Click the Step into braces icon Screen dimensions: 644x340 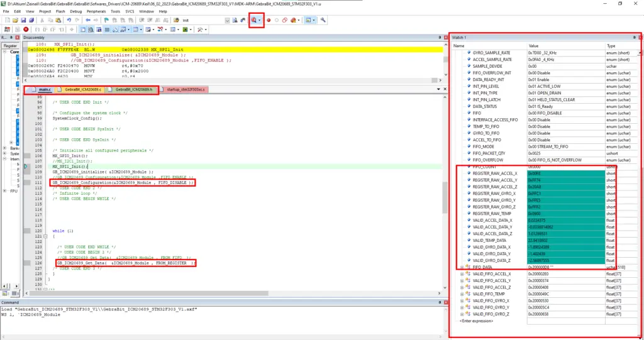(x=37, y=30)
